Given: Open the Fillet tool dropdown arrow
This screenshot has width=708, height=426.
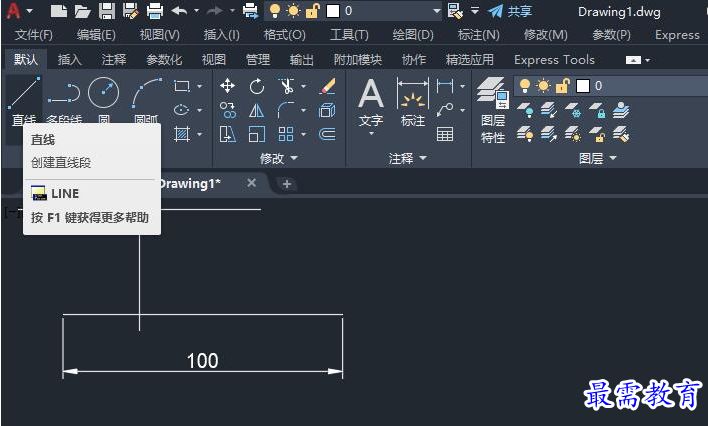Looking at the screenshot, I should tap(303, 110).
